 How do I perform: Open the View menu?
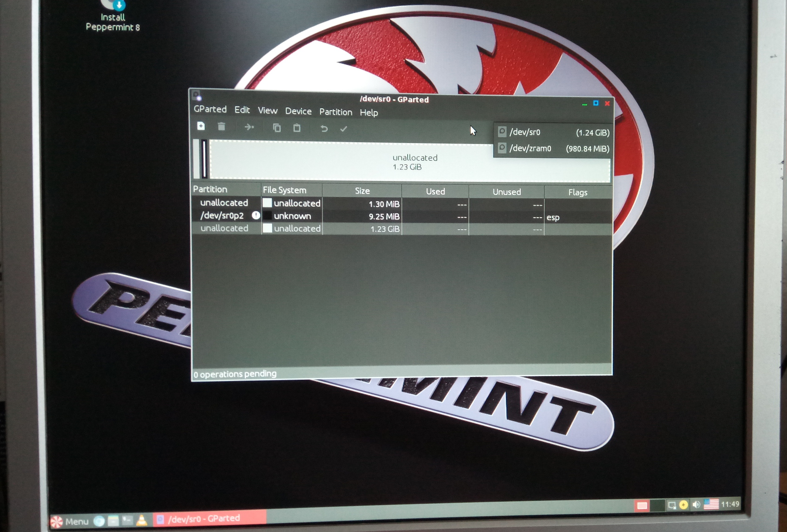pyautogui.click(x=268, y=110)
